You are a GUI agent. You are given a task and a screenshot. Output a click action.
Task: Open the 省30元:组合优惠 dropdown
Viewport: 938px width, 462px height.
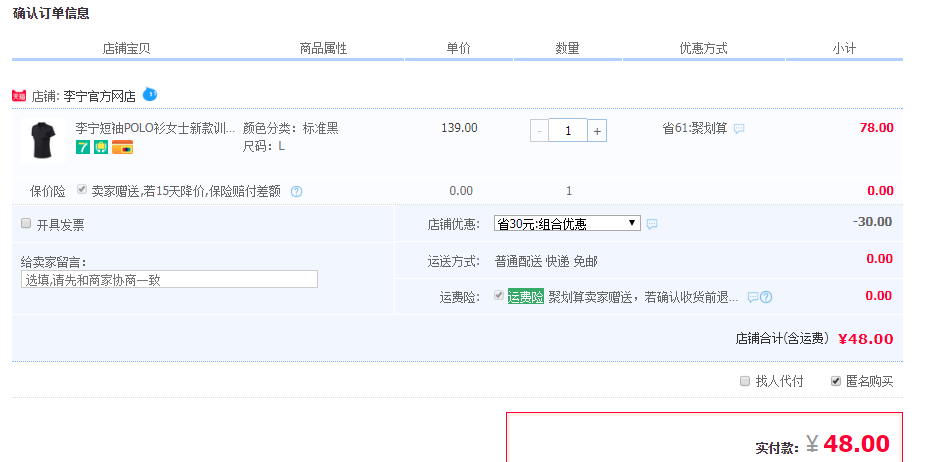tap(567, 224)
